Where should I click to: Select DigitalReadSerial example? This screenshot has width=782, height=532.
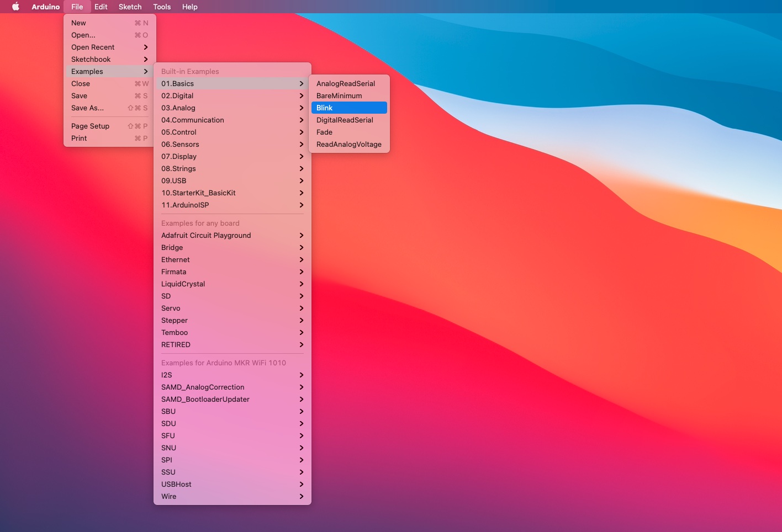(345, 120)
